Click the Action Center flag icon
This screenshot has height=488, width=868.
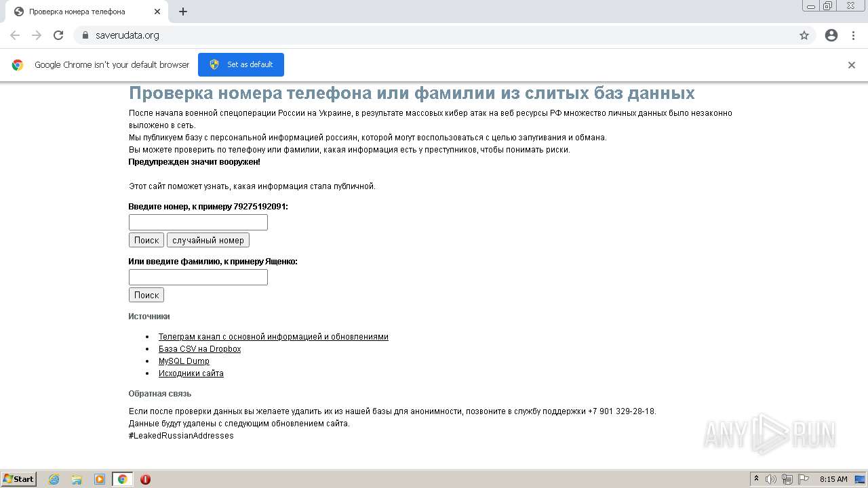[x=804, y=479]
